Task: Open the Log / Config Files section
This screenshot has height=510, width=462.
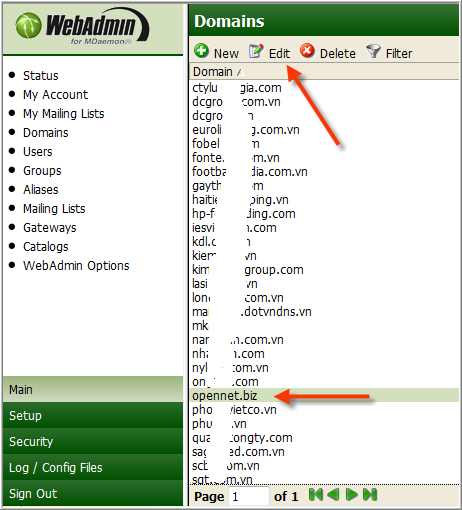Action: (x=93, y=467)
